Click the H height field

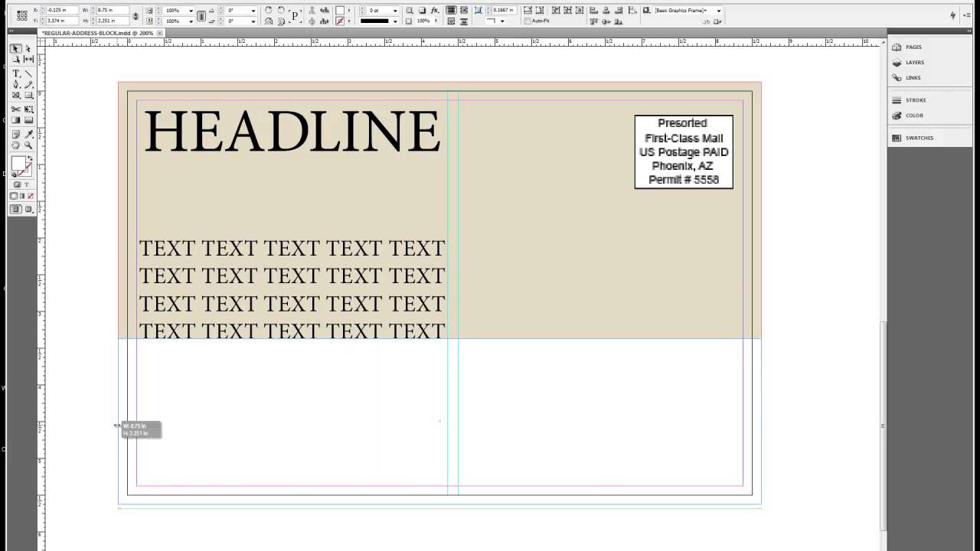coord(112,21)
